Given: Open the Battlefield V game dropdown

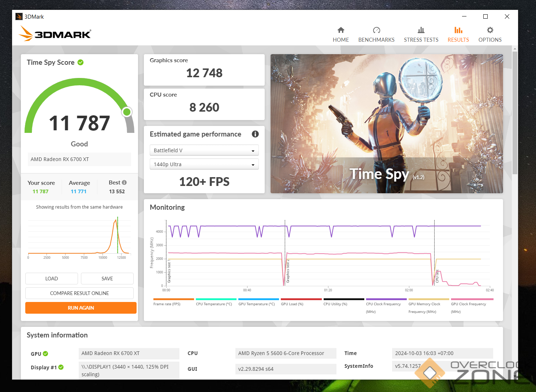Looking at the screenshot, I should click(204, 150).
